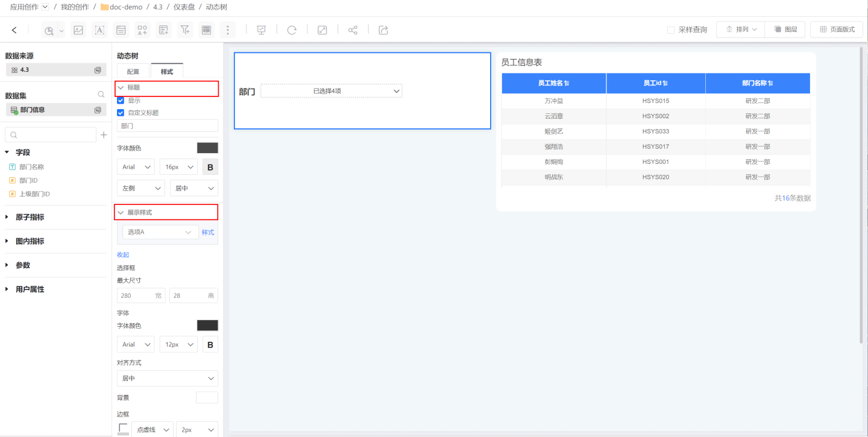Enable the 采样查询 checkbox
The height and width of the screenshot is (437, 868).
tap(671, 30)
